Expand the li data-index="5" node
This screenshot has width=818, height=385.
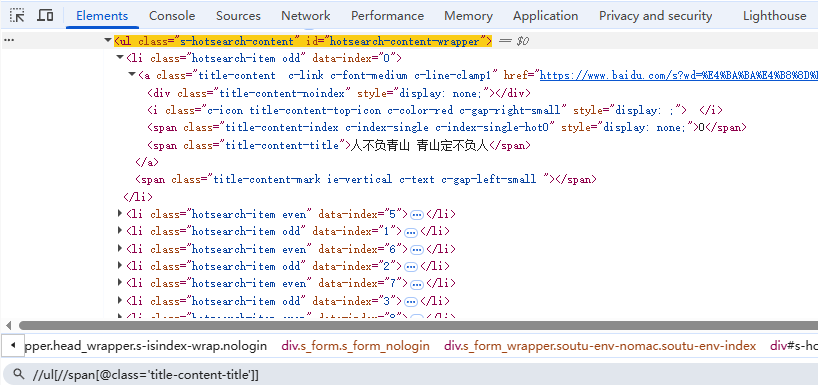pyautogui.click(x=120, y=214)
